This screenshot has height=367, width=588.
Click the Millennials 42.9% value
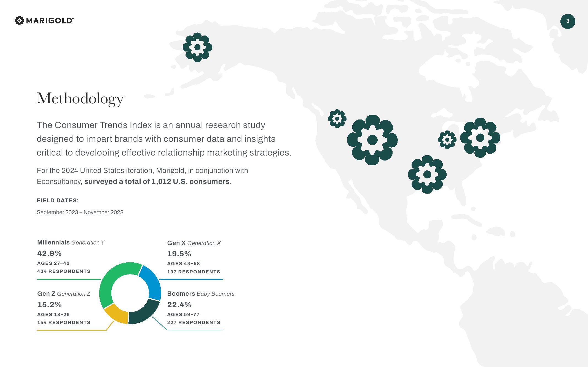[49, 253]
